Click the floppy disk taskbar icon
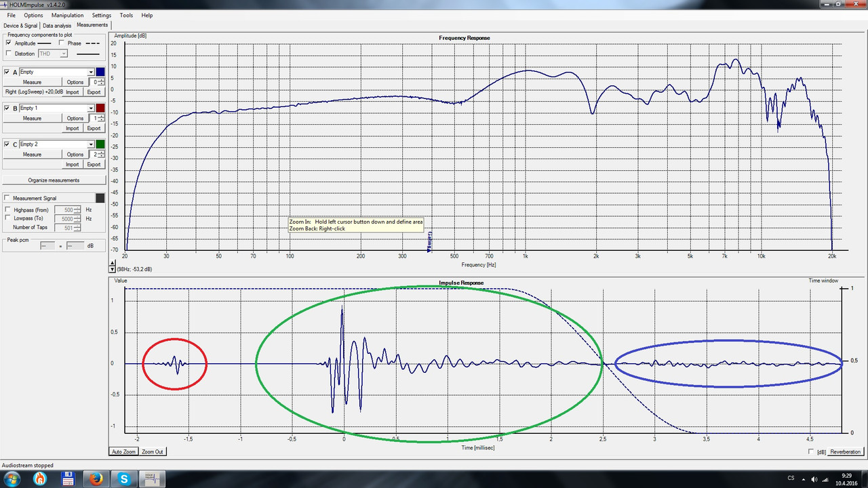868x488 pixels. 68,479
